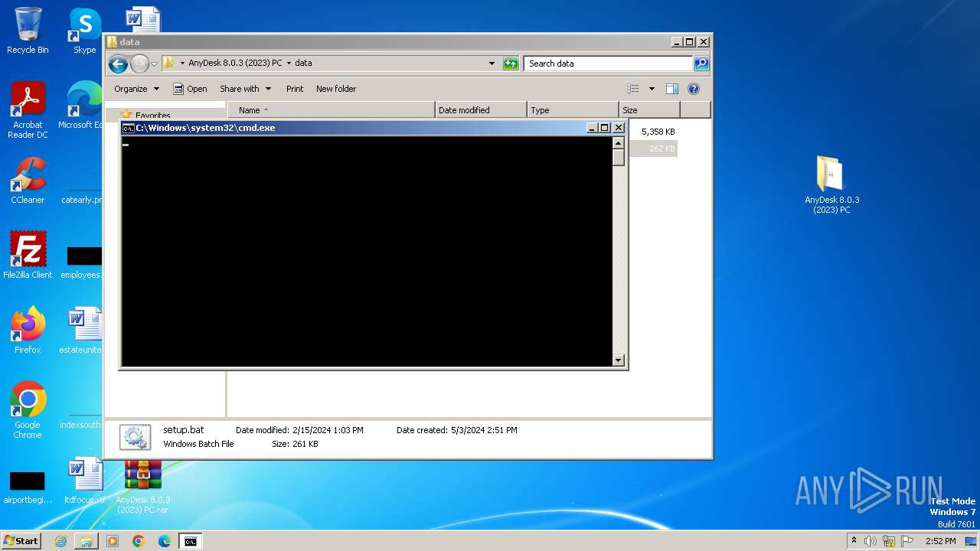Open the Skype desktop shortcut
Screen dimensions: 980x551
pos(85,31)
